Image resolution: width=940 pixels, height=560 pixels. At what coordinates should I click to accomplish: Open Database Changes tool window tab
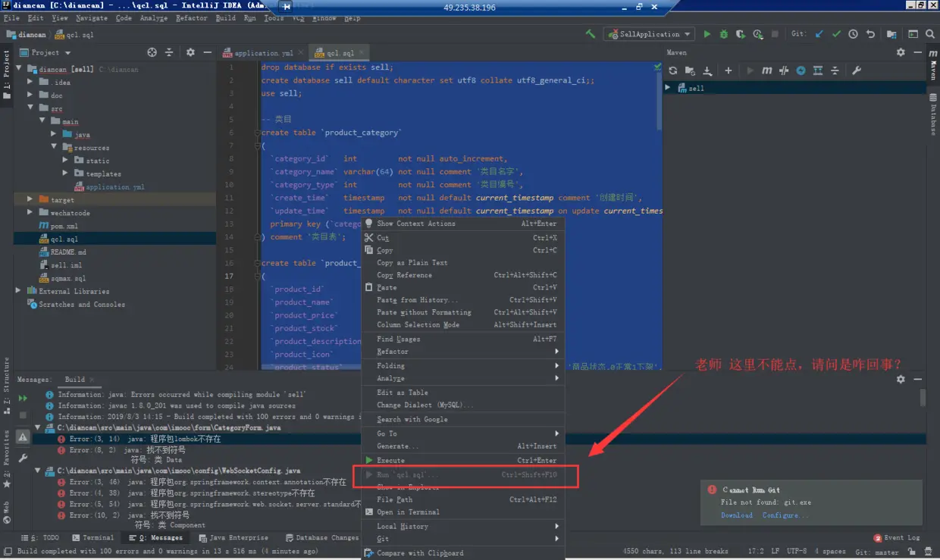coord(321,537)
